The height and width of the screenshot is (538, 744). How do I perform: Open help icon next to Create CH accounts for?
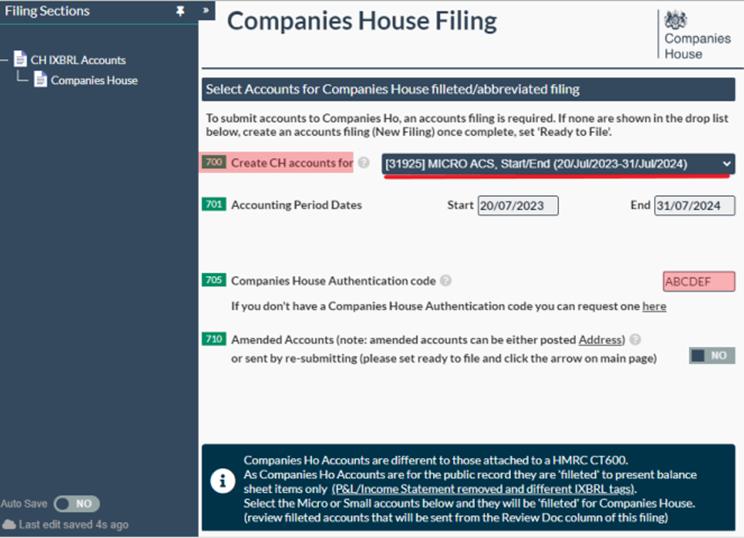click(x=363, y=163)
